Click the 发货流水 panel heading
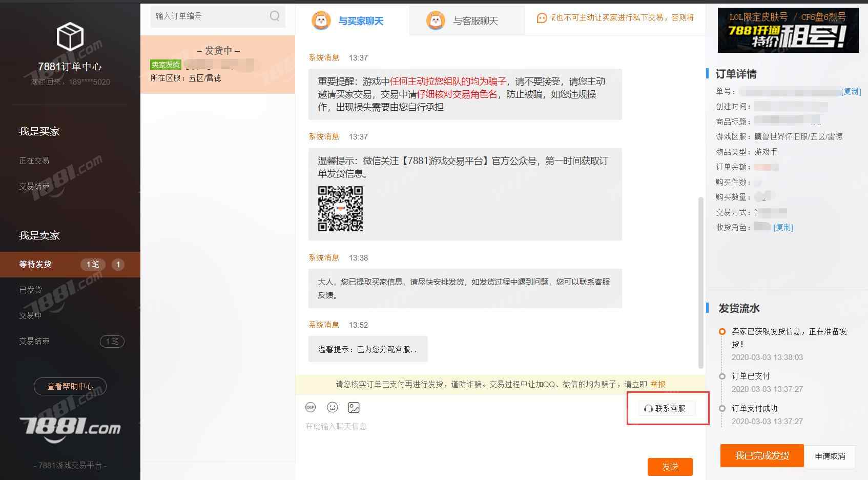This screenshot has width=868, height=480. click(x=739, y=308)
